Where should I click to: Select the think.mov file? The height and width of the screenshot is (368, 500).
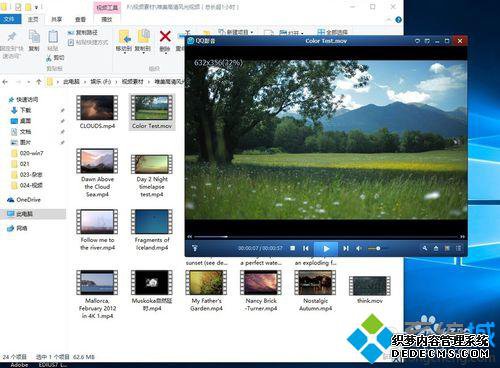[370, 290]
